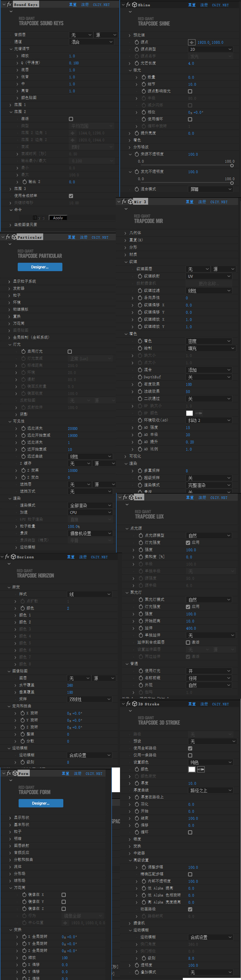Check 仅用一条路径 in 3D Stroke
The image size is (241, 980).
click(190, 755)
